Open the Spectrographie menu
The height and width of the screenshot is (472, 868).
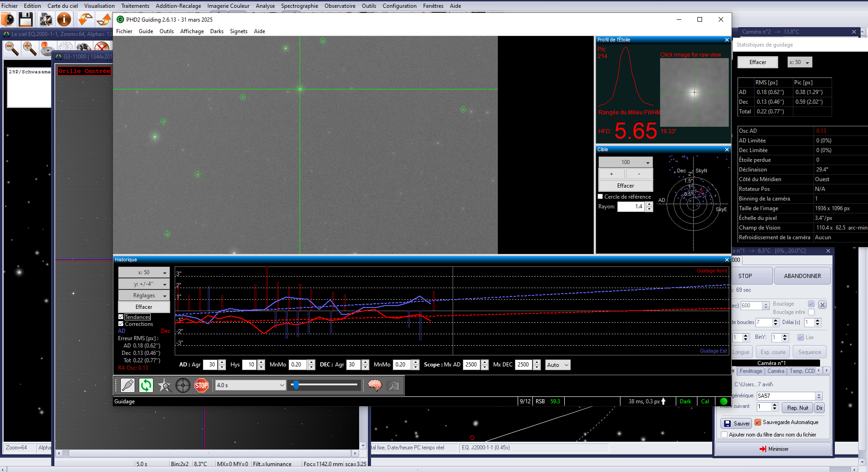pyautogui.click(x=299, y=6)
